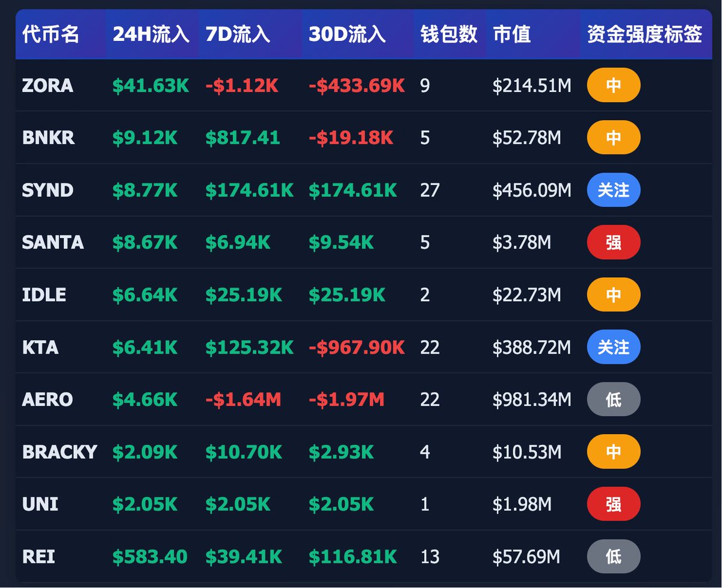The height and width of the screenshot is (588, 722).
Task: Click the gray 低 tag in AERO row
Action: pyautogui.click(x=614, y=399)
